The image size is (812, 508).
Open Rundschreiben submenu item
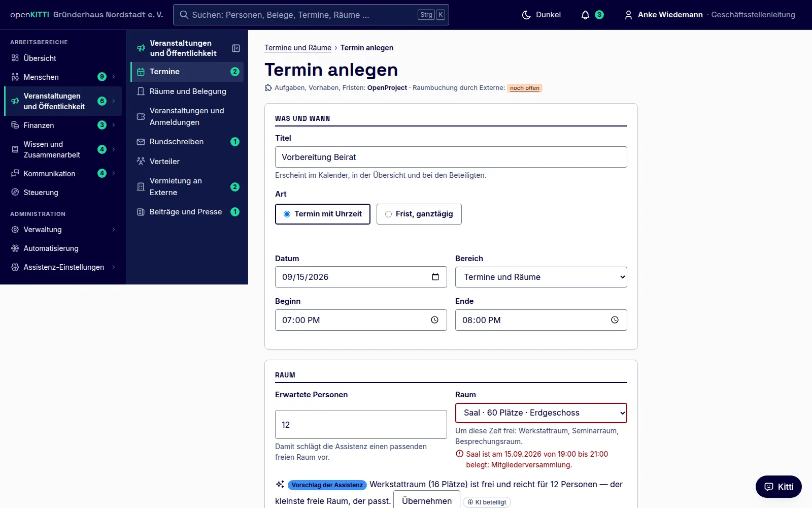187,142
